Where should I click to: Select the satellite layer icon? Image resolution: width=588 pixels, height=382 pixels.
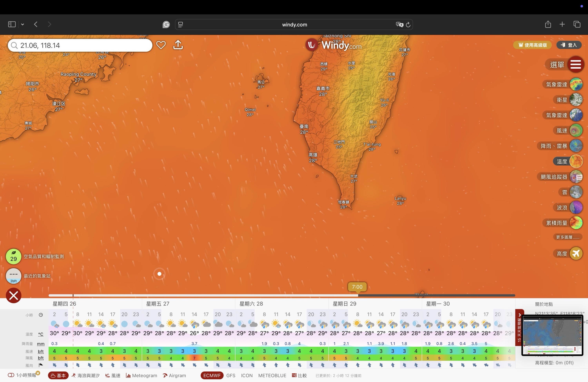point(576,100)
